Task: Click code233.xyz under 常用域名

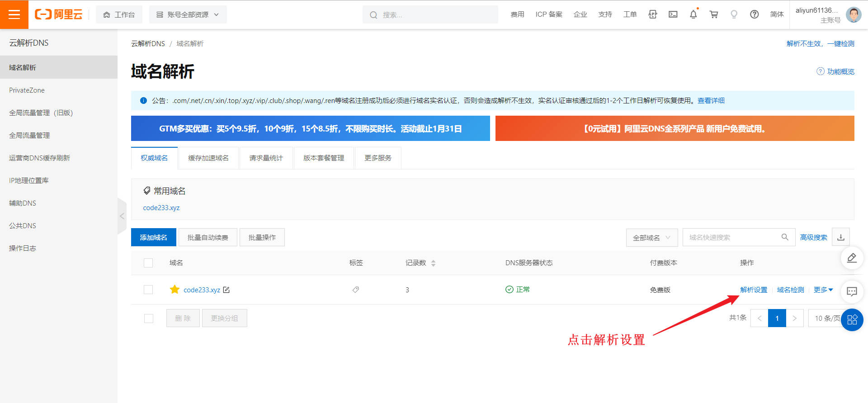Action: 161,208
